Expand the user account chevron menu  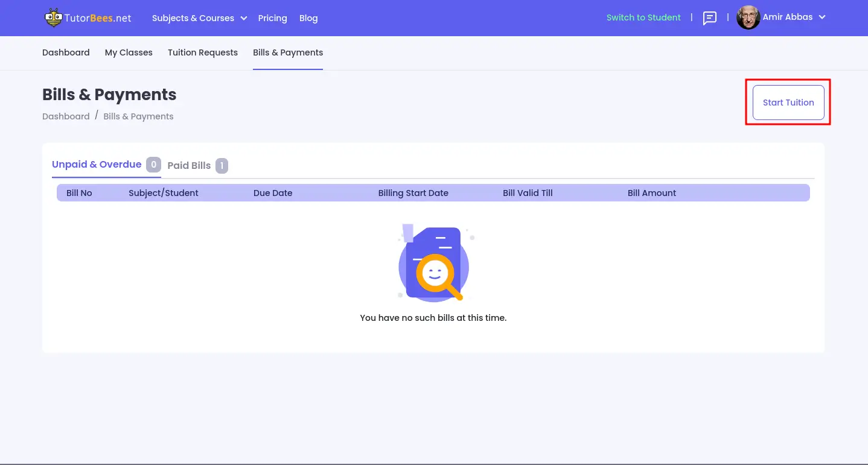822,17
